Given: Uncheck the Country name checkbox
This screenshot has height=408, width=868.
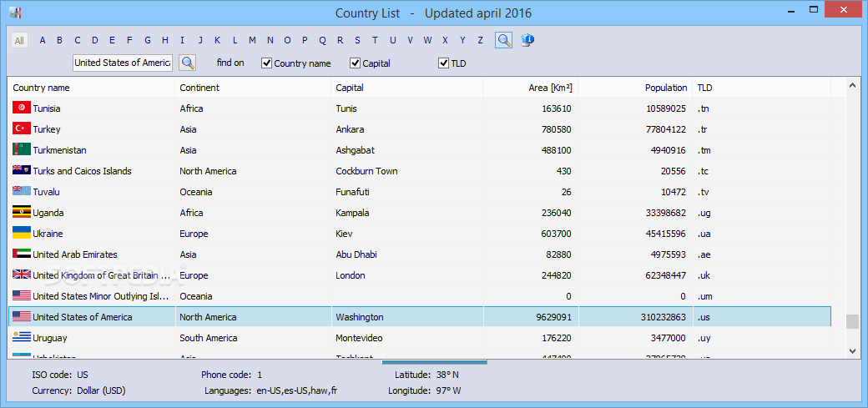Looking at the screenshot, I should [266, 63].
